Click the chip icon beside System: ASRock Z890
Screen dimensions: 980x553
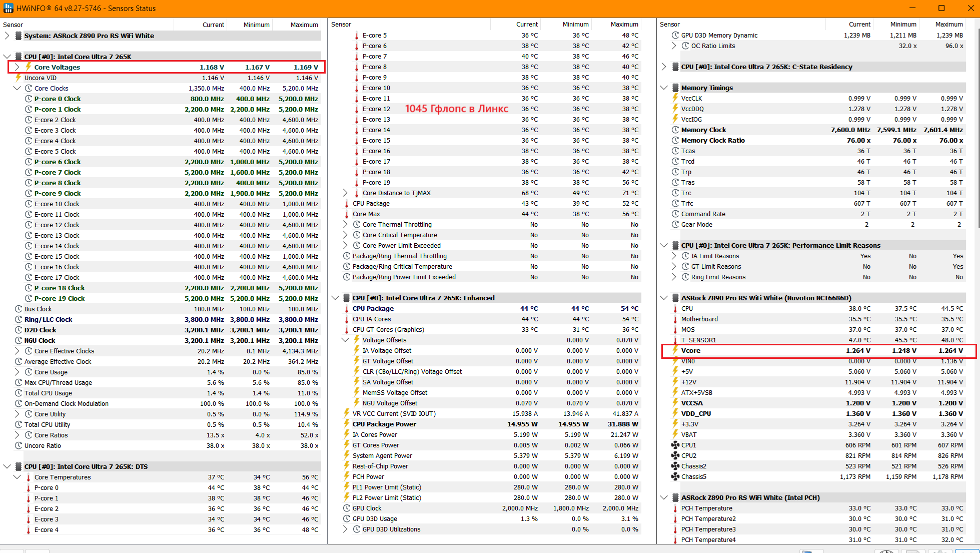[x=19, y=36]
